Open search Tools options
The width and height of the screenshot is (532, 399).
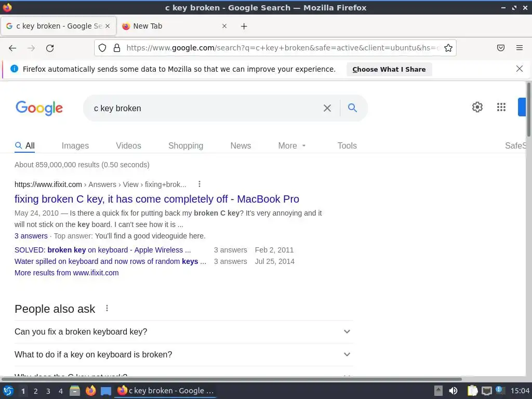click(x=347, y=145)
